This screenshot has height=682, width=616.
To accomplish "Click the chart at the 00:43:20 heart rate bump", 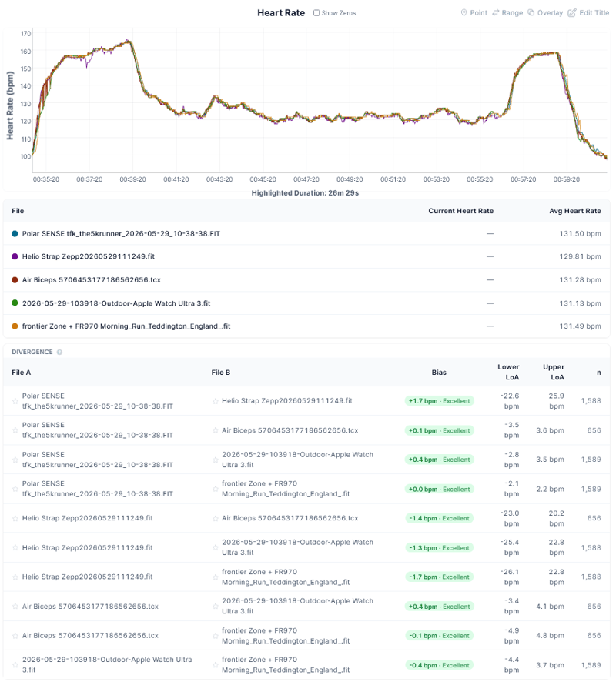I will 215,98.
